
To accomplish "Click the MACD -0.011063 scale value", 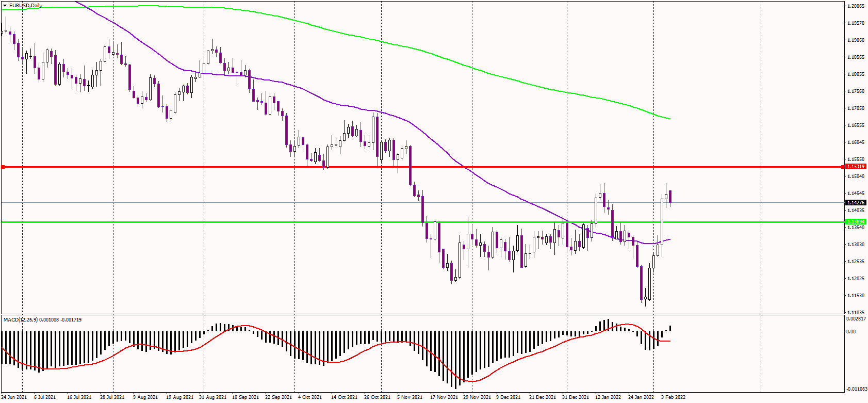I will pyautogui.click(x=856, y=389).
